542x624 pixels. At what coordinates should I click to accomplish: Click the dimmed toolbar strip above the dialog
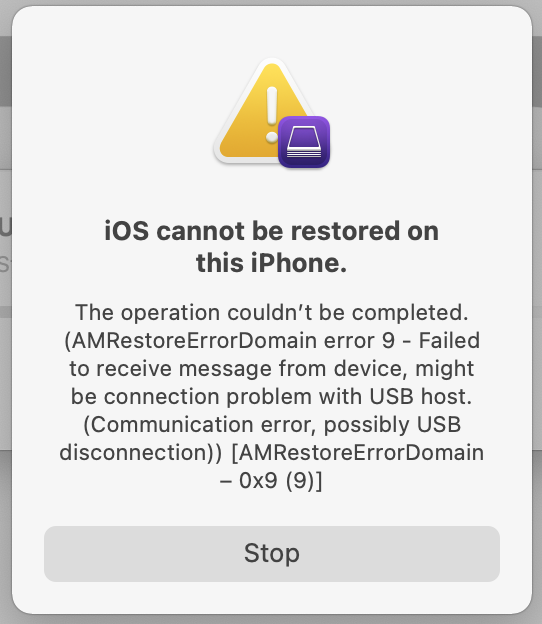(271, 2)
